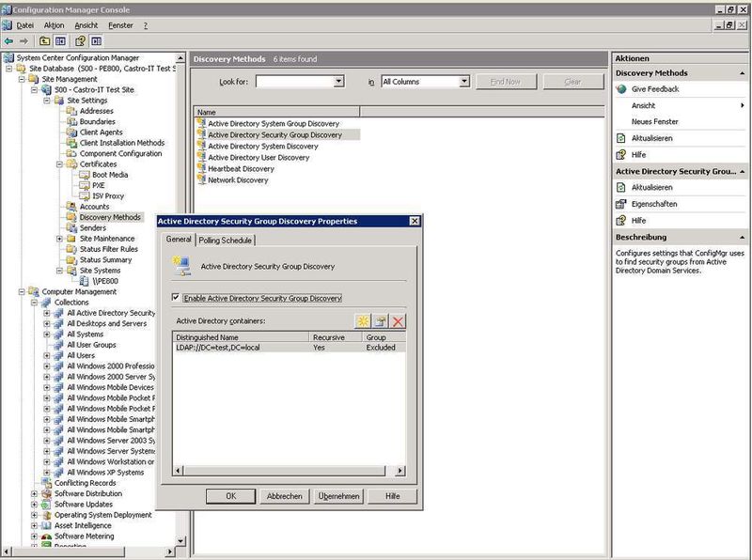Image resolution: width=752 pixels, height=560 pixels.
Task: Delete selected container with red X icon
Action: coord(398,320)
